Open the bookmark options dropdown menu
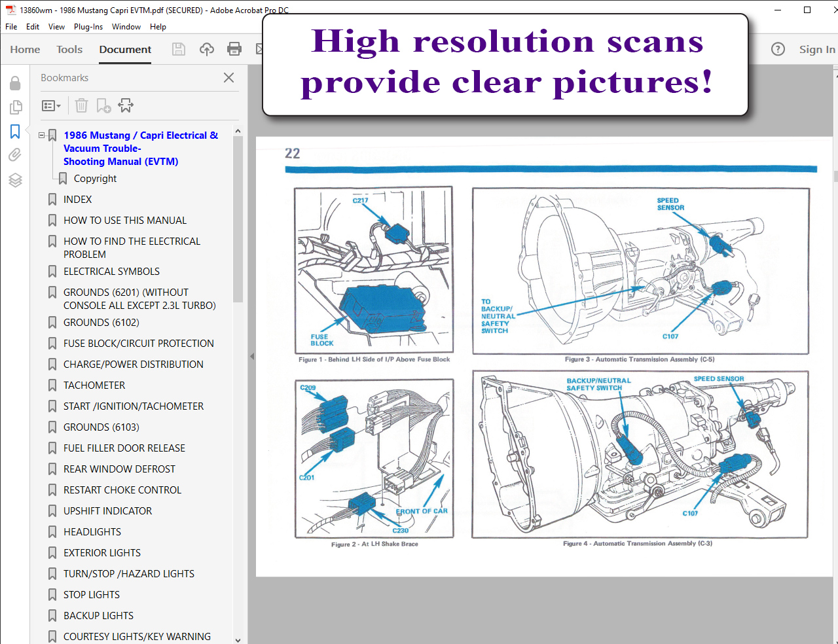 pyautogui.click(x=51, y=105)
